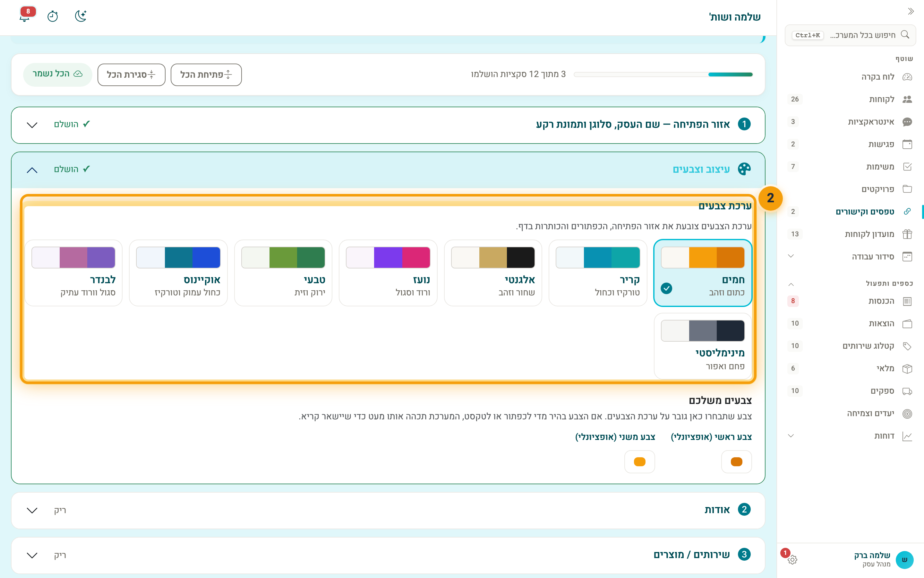Image resolution: width=924 pixels, height=578 pixels.
Task: Open the notifications bell icon
Action: tap(25, 16)
